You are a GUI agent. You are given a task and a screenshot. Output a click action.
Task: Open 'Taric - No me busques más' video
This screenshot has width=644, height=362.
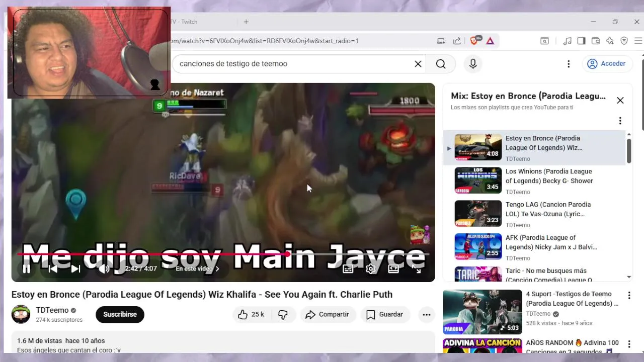534,273
